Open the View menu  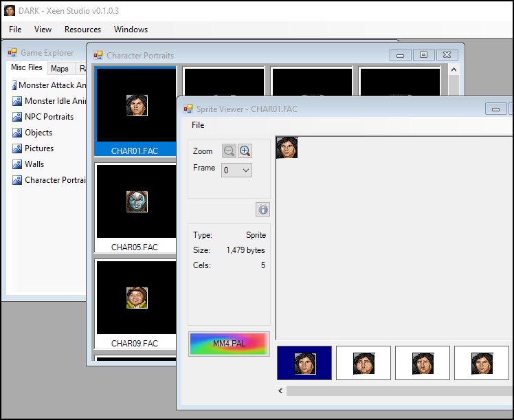click(43, 30)
